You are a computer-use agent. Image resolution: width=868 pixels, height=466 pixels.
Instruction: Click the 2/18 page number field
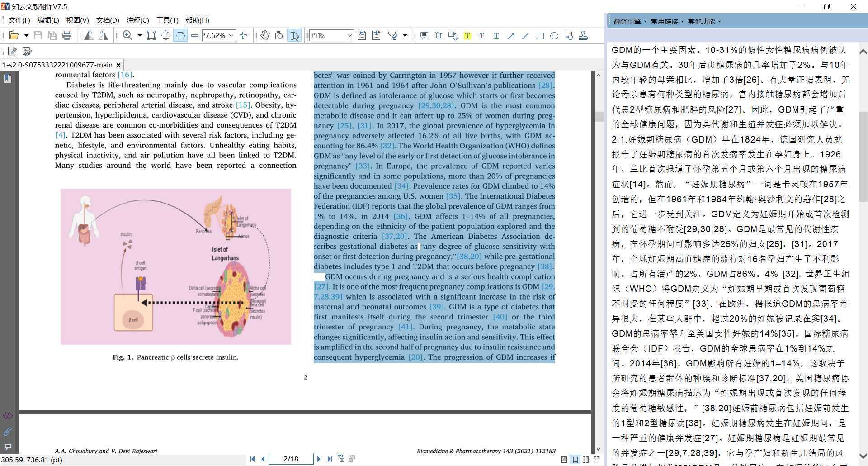(291, 459)
